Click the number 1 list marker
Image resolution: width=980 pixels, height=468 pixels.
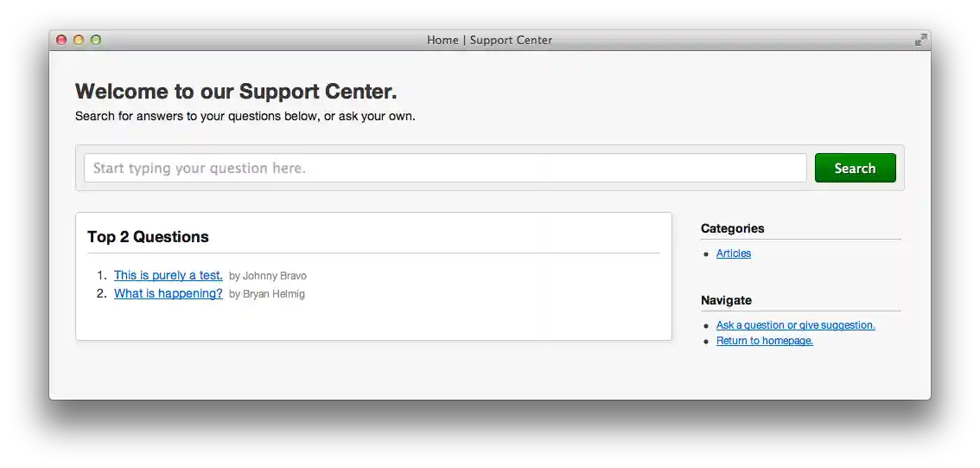101,275
